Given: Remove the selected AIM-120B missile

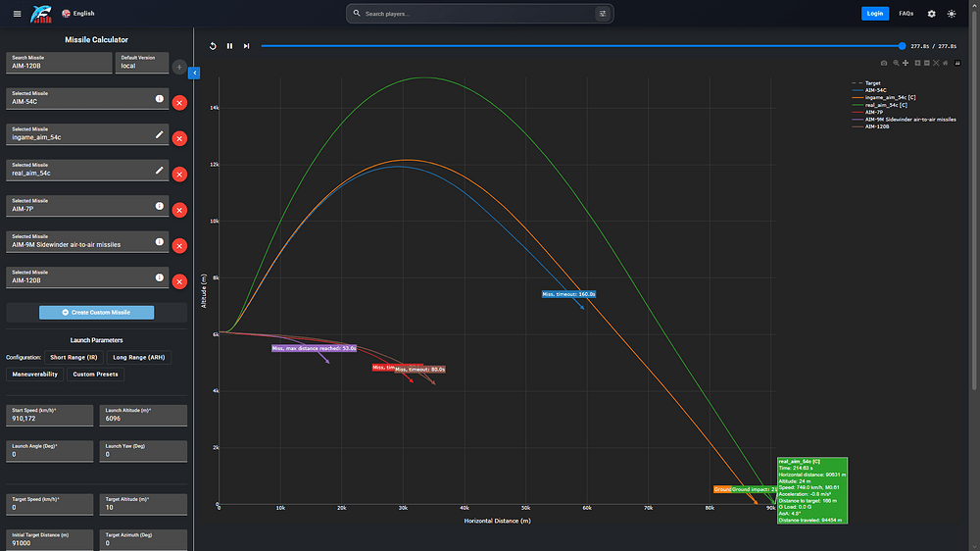Looking at the screenshot, I should [179, 281].
